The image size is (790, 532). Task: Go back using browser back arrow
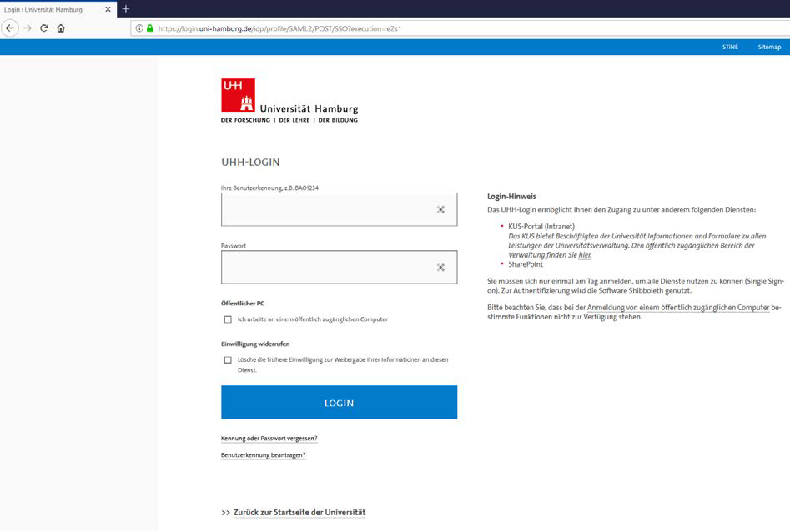[10, 28]
